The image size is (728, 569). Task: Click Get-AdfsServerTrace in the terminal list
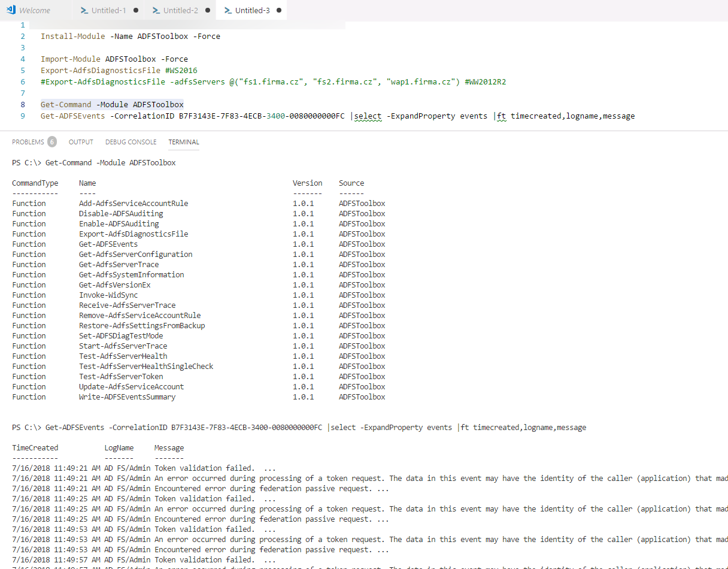click(119, 265)
